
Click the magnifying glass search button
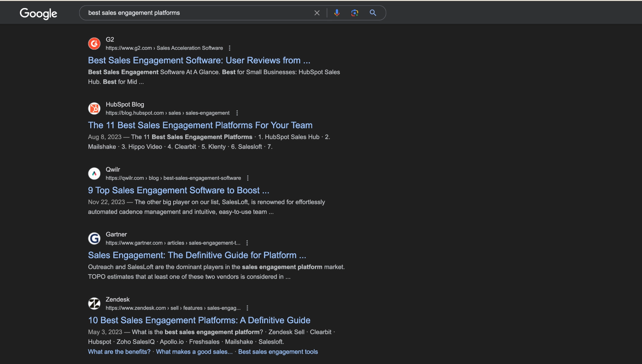[373, 13]
